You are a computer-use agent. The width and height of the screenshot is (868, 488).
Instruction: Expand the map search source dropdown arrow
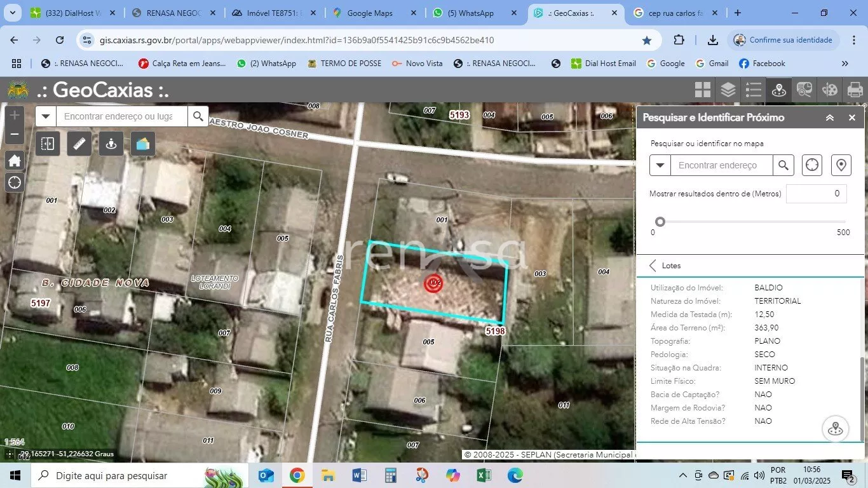tap(46, 116)
